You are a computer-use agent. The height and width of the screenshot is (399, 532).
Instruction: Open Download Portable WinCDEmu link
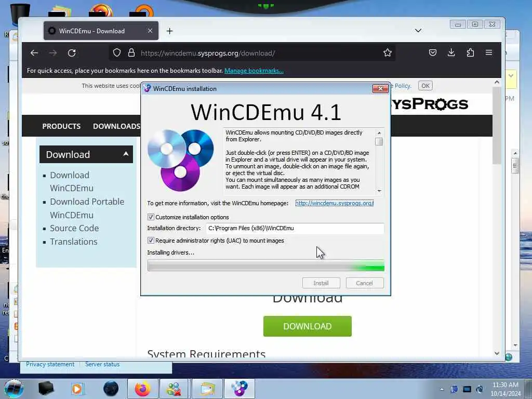(87, 208)
